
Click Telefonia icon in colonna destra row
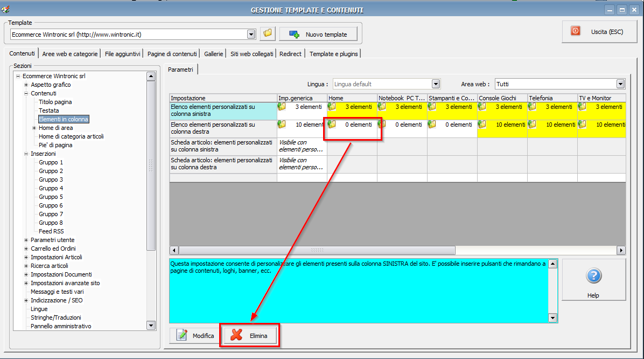click(x=532, y=124)
